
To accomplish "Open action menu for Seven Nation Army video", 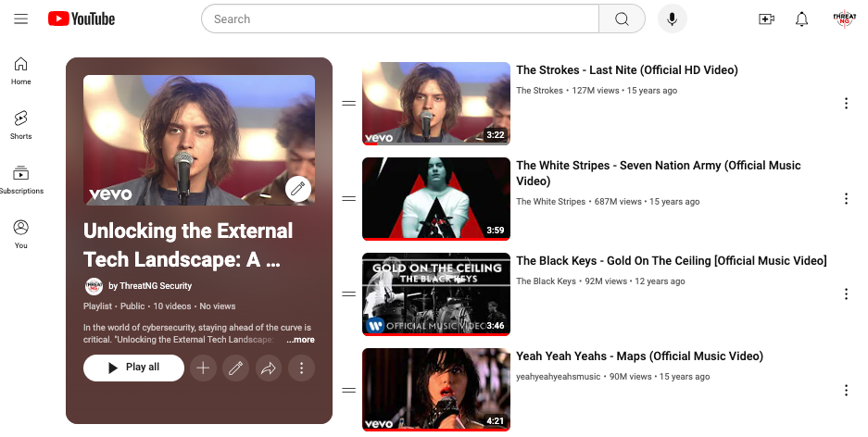I will [x=846, y=198].
